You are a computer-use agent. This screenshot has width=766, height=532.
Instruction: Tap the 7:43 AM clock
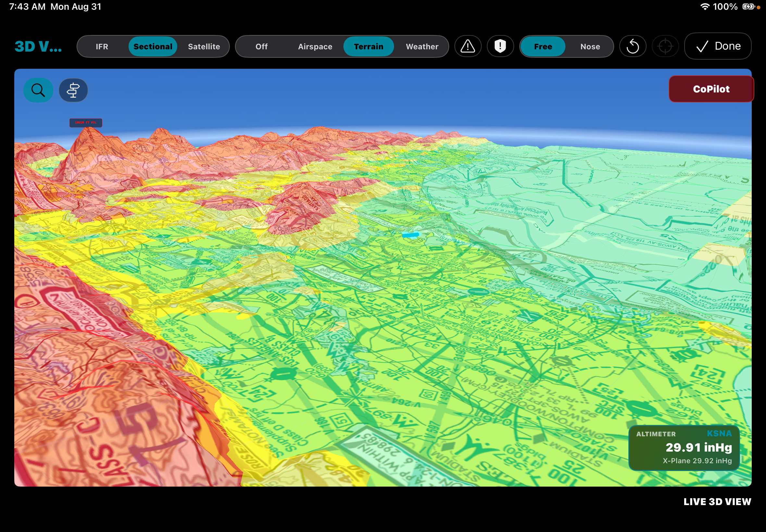pyautogui.click(x=27, y=7)
